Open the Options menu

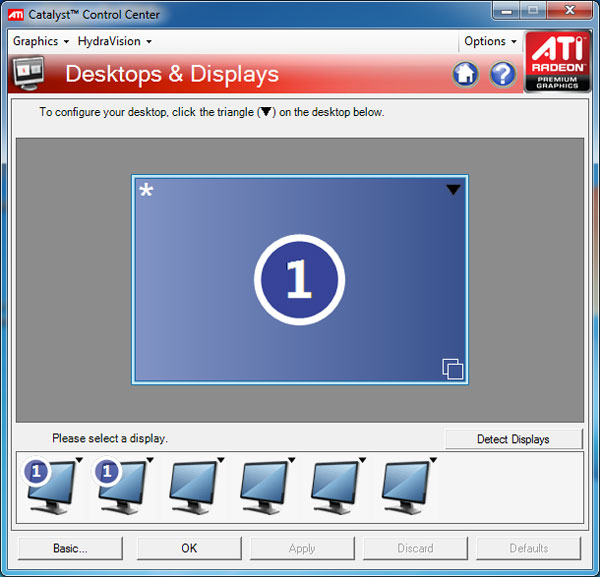pos(490,41)
